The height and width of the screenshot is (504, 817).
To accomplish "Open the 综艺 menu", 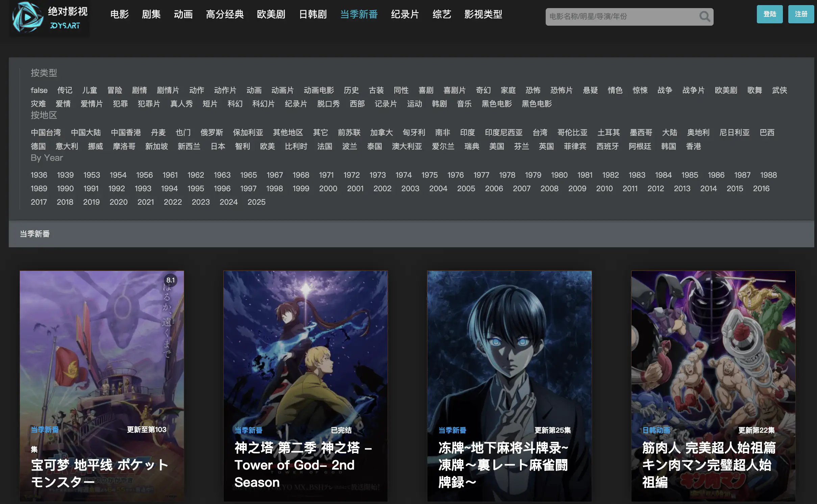I will pos(442,14).
